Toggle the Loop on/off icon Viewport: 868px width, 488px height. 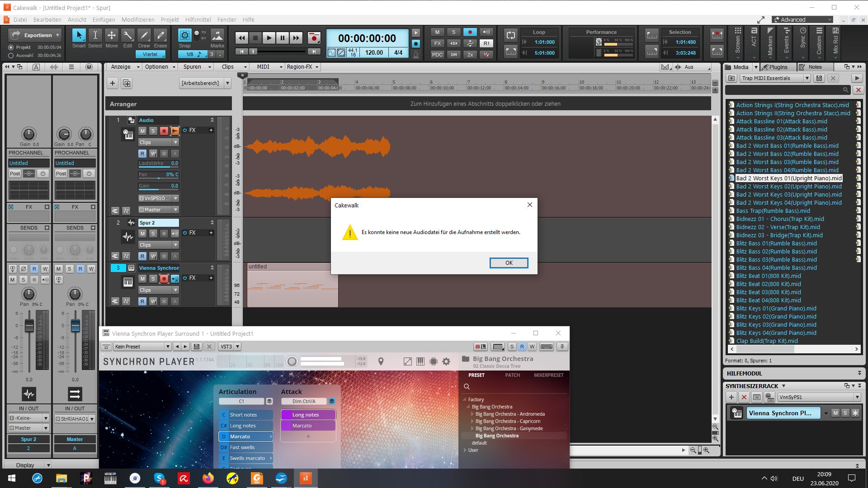(511, 35)
